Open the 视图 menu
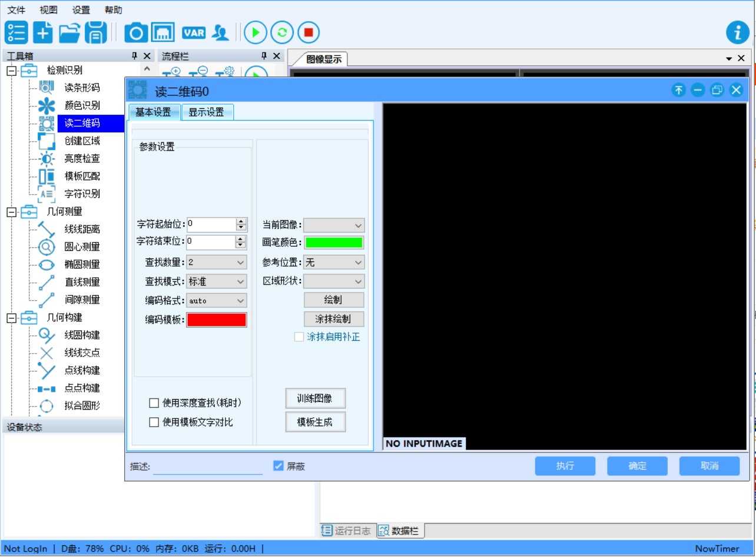Viewport: 756px width, 558px height. 48,10
